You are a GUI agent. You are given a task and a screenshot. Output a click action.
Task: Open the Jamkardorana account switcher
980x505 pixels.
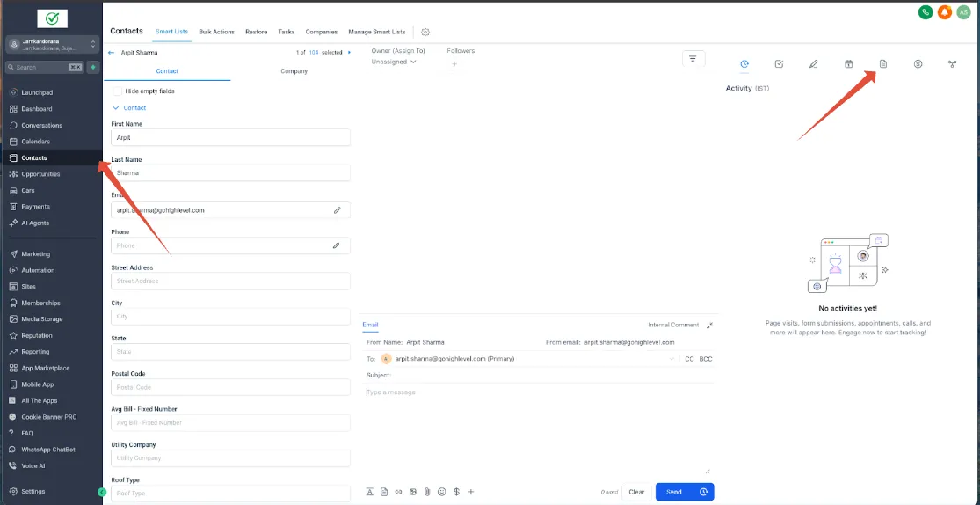pyautogui.click(x=53, y=44)
